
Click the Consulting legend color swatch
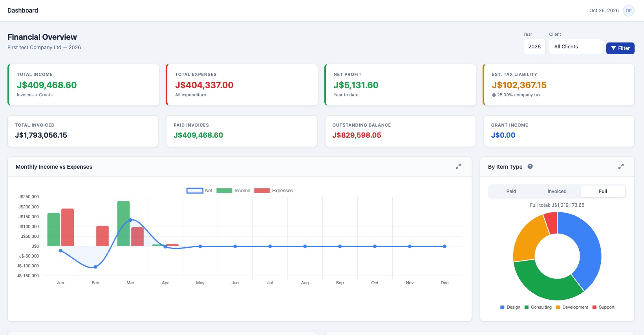tap(527, 307)
